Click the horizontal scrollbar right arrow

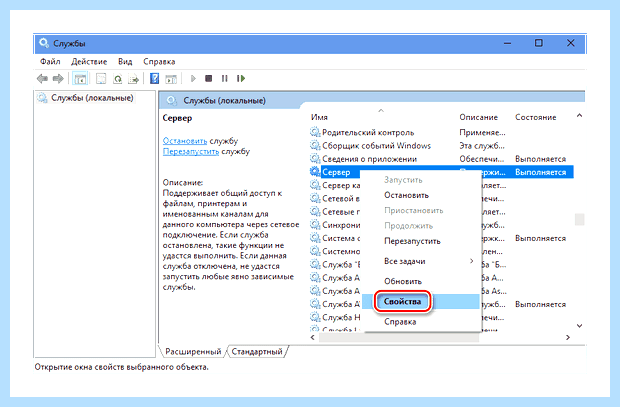click(x=568, y=337)
